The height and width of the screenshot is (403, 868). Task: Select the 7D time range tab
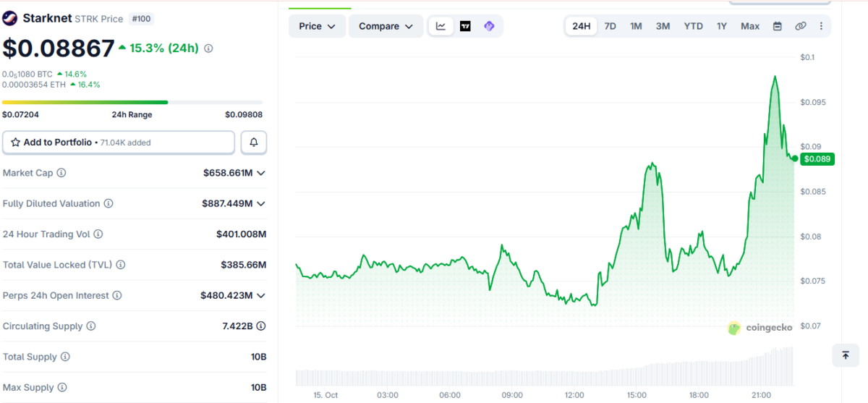click(x=610, y=26)
